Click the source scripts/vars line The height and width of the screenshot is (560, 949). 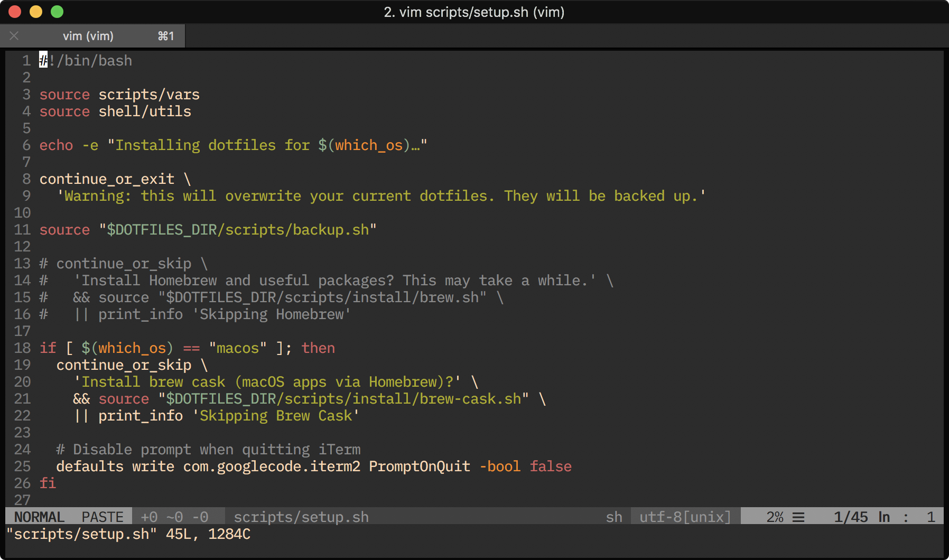(119, 95)
